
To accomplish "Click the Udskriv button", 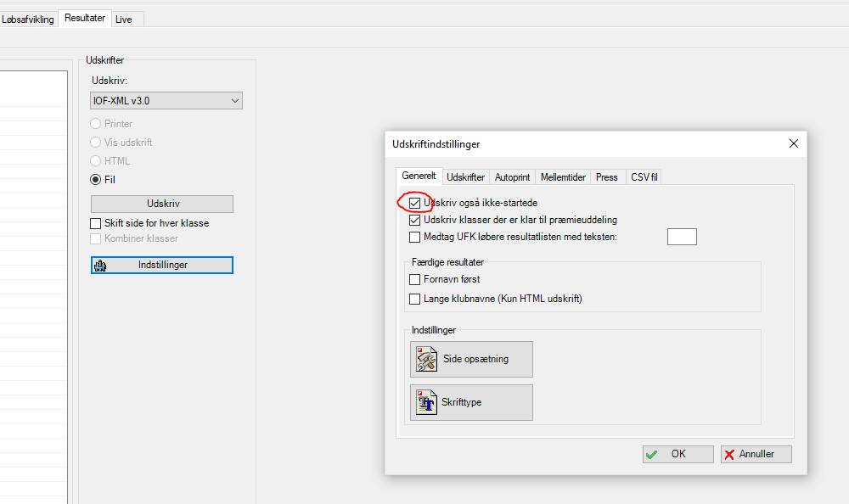I will pyautogui.click(x=162, y=204).
